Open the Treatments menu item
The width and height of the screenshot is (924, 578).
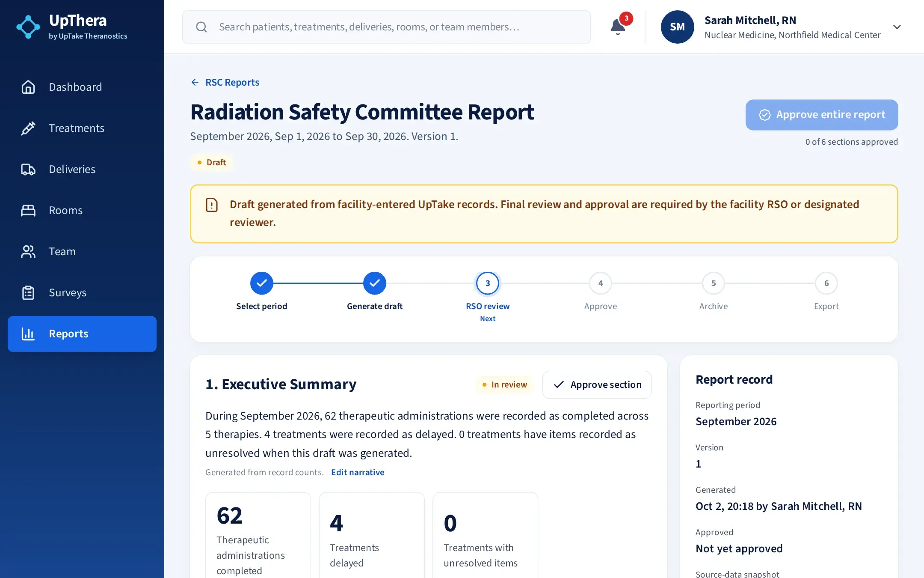tap(82, 128)
